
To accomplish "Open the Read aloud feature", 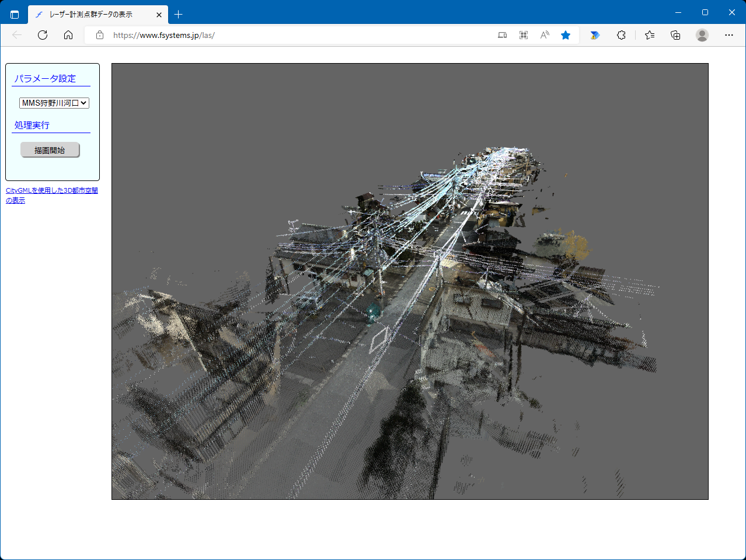I will click(545, 35).
